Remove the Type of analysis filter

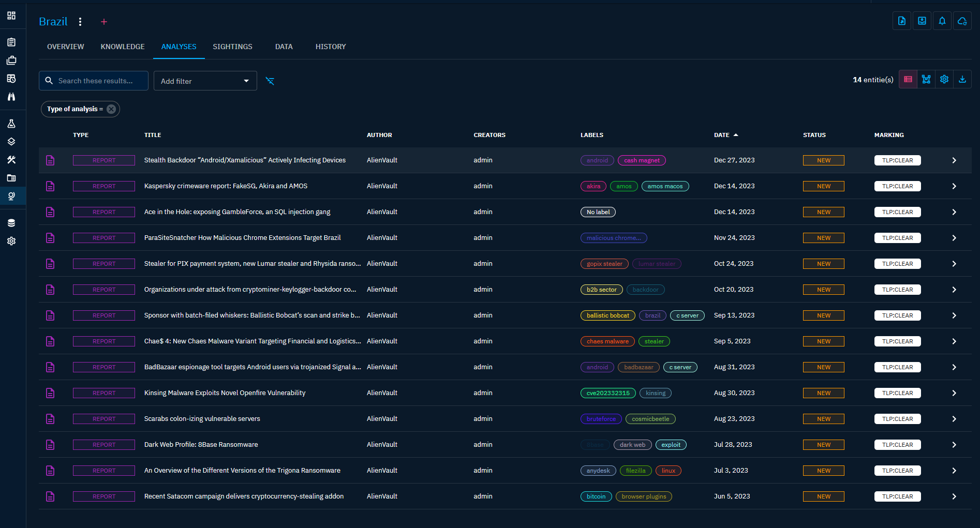(111, 109)
